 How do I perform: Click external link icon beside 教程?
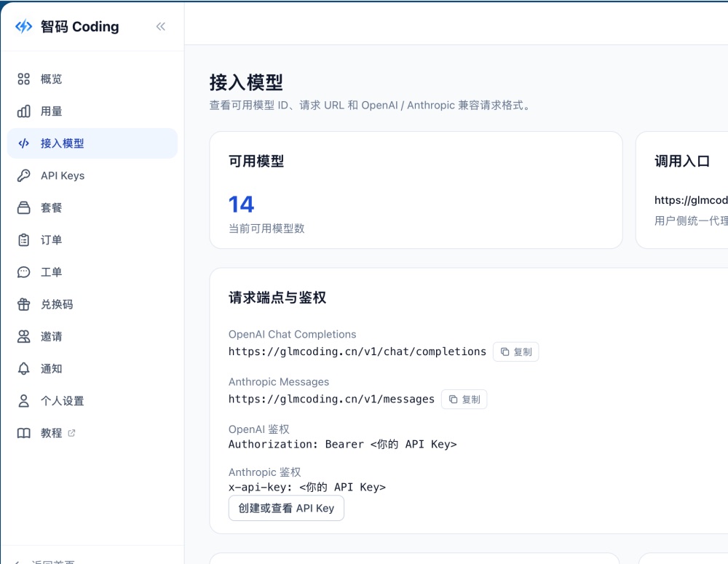pyautogui.click(x=71, y=433)
